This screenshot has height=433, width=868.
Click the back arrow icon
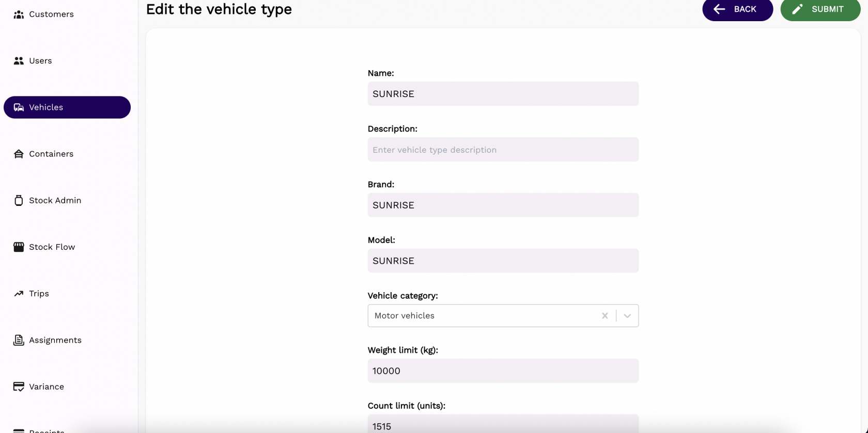[719, 9]
